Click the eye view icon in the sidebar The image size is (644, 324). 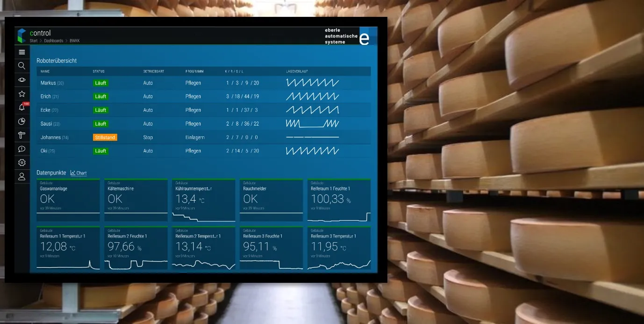point(21,80)
